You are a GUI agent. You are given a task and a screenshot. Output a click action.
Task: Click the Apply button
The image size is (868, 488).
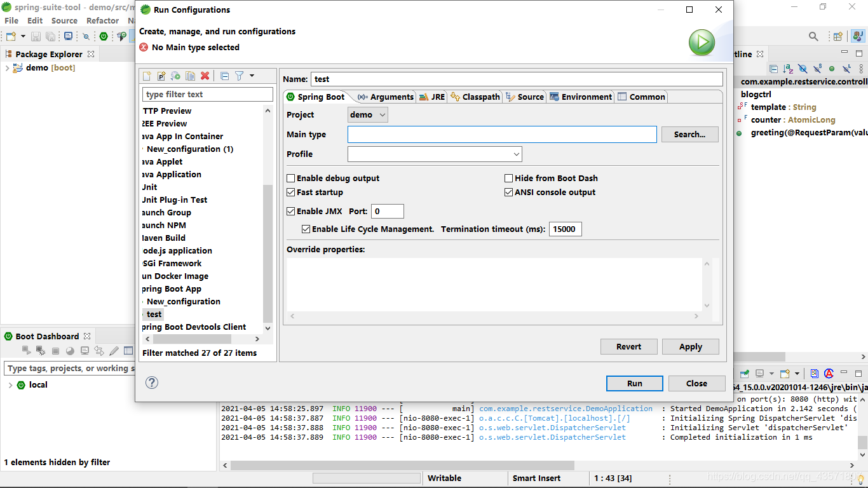tap(691, 347)
